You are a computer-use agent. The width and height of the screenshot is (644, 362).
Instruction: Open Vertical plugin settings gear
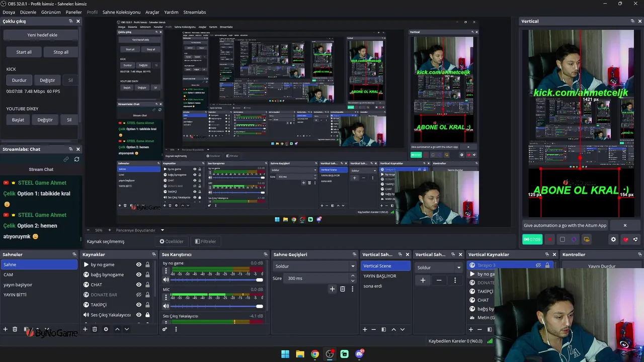pyautogui.click(x=613, y=239)
